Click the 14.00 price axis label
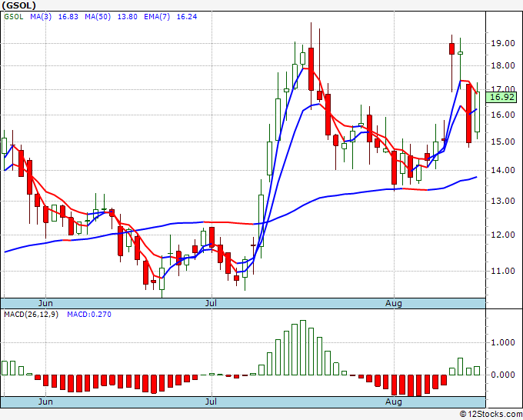523x420 pixels. pos(502,170)
